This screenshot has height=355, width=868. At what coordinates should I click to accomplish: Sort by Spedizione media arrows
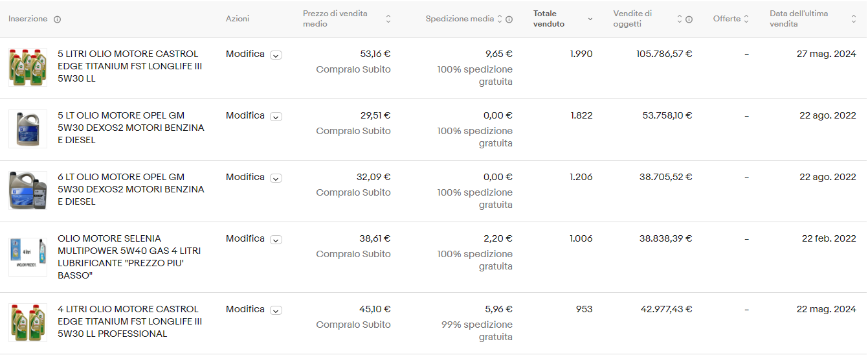pos(500,19)
